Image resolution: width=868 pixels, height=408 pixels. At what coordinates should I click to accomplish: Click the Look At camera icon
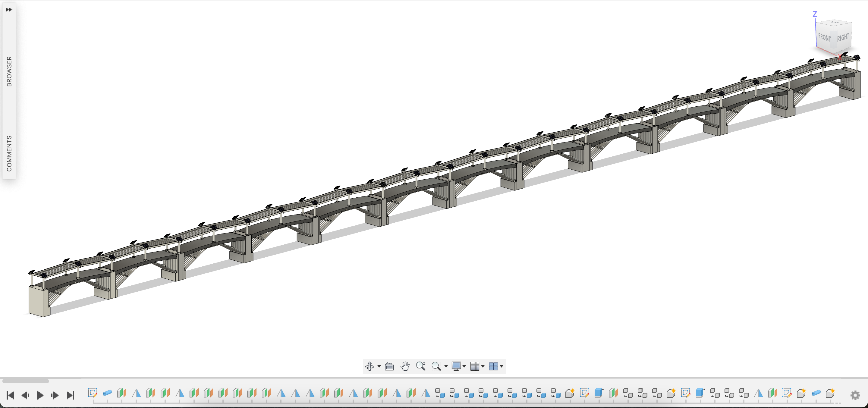(x=389, y=366)
